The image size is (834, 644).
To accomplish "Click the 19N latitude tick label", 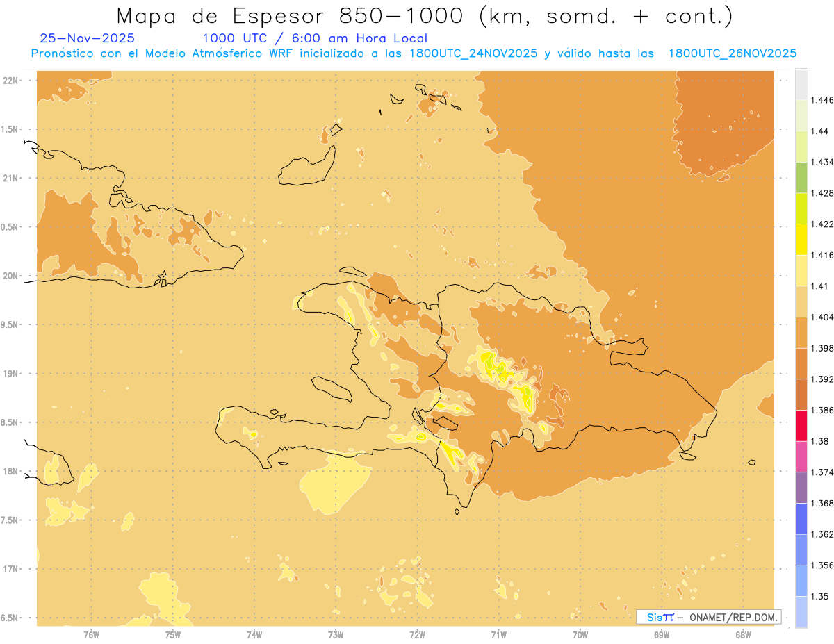I will point(10,374).
